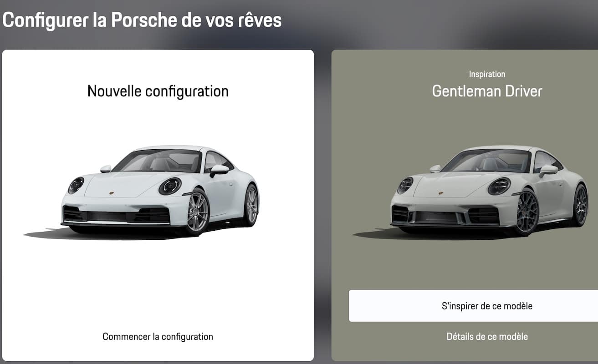Select the Nouvelle configuration card title
Viewport: 598px width, 364px height.
pos(158,91)
